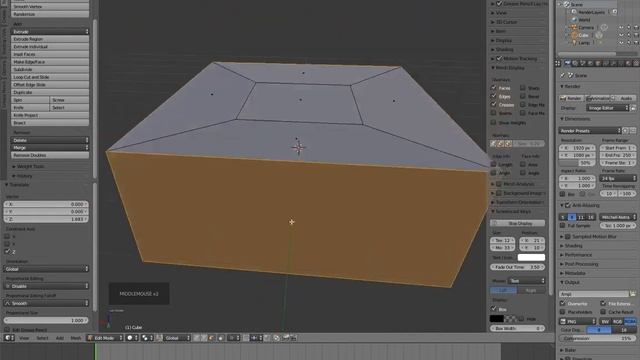The image size is (640, 360).
Task: Select first normals display icon
Action: [x=493, y=144]
